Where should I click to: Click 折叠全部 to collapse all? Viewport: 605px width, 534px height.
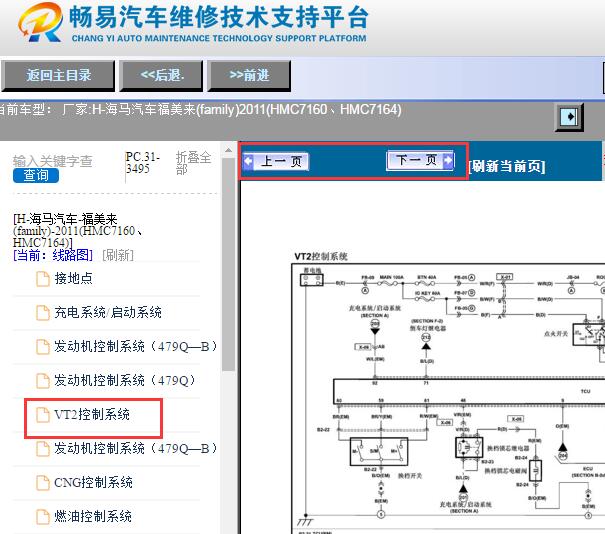click(x=193, y=163)
